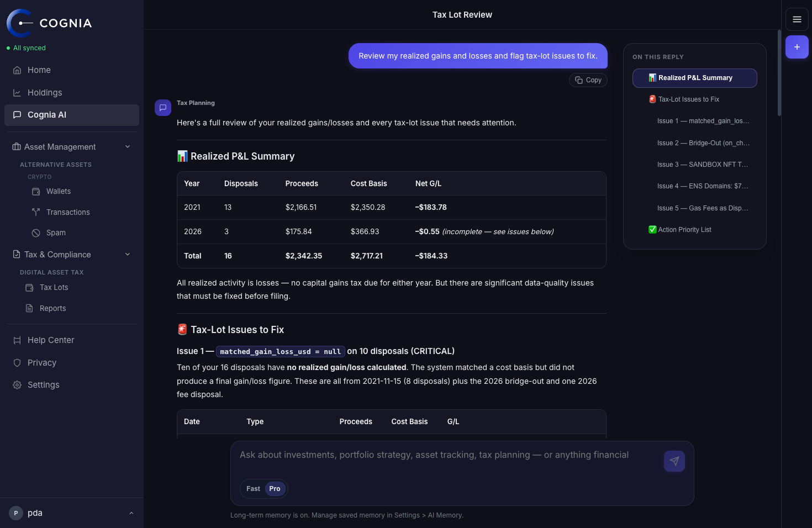The height and width of the screenshot is (528, 812).
Task: Click the send message arrow icon
Action: point(674,461)
